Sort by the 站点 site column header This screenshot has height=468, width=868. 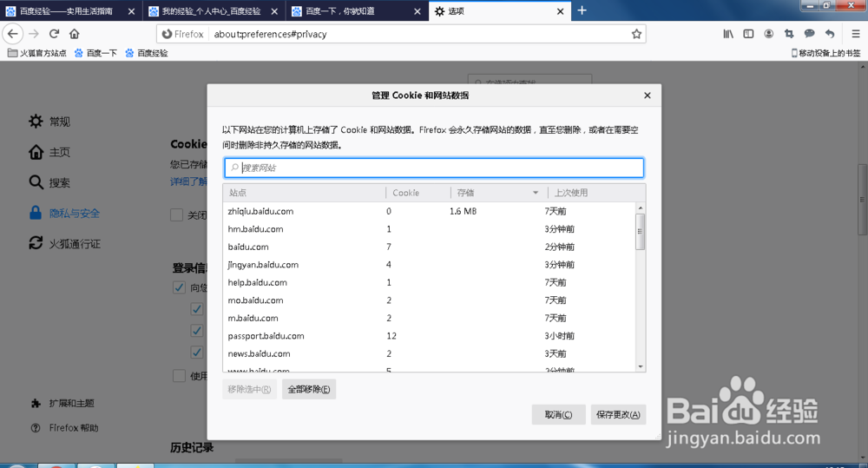pos(305,193)
